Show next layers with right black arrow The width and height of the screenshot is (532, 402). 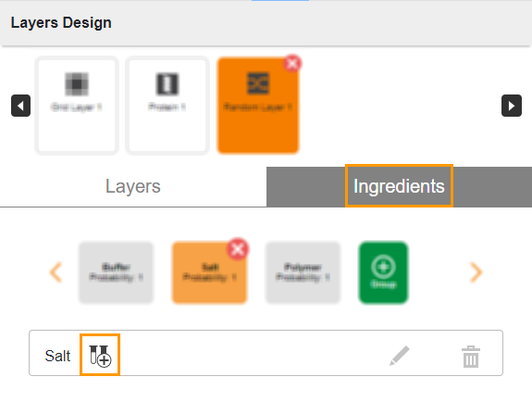click(512, 106)
